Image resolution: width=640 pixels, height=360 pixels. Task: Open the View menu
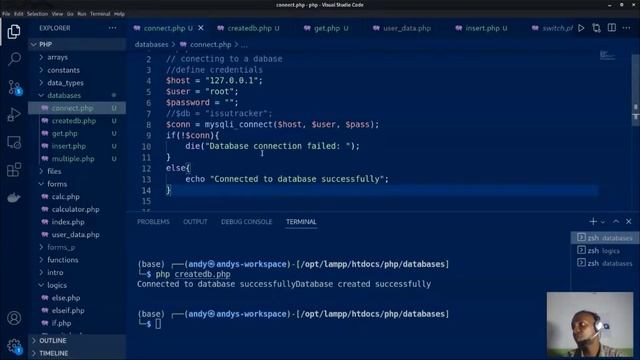[x=57, y=13]
